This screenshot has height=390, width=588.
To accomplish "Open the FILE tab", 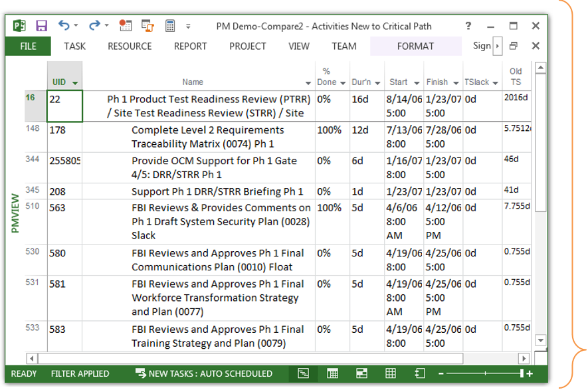I will coord(28,46).
